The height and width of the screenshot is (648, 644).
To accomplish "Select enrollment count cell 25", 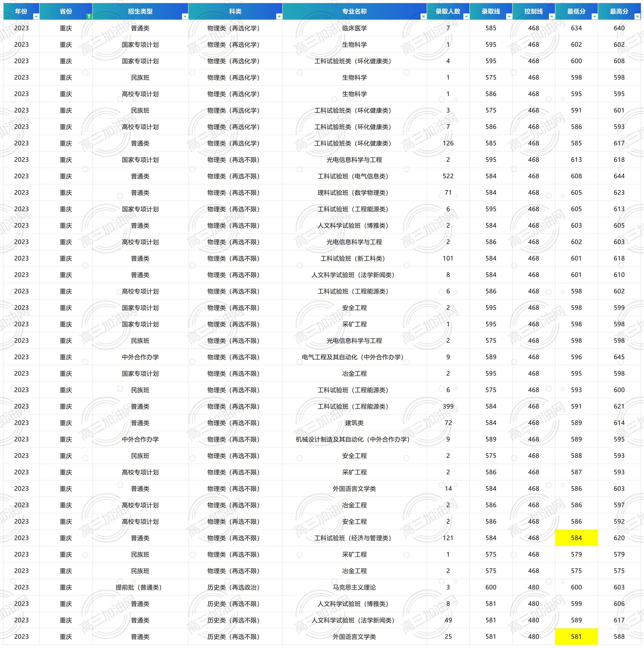I will click(x=448, y=637).
